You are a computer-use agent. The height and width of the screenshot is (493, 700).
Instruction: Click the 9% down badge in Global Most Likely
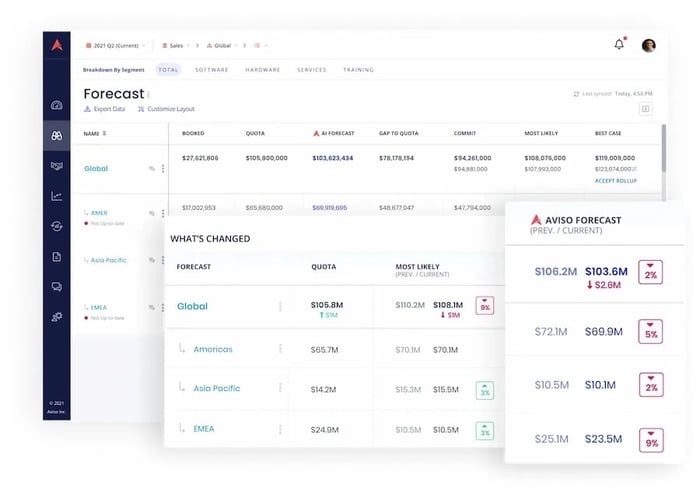point(485,306)
